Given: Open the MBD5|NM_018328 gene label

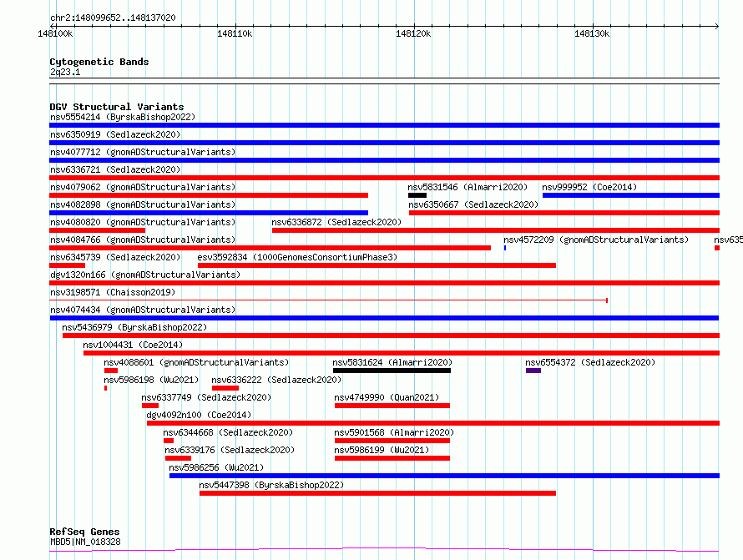Looking at the screenshot, I should pyautogui.click(x=85, y=542).
